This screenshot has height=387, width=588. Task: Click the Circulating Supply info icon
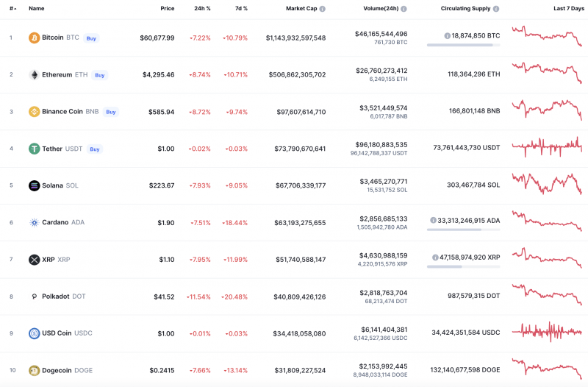(497, 9)
